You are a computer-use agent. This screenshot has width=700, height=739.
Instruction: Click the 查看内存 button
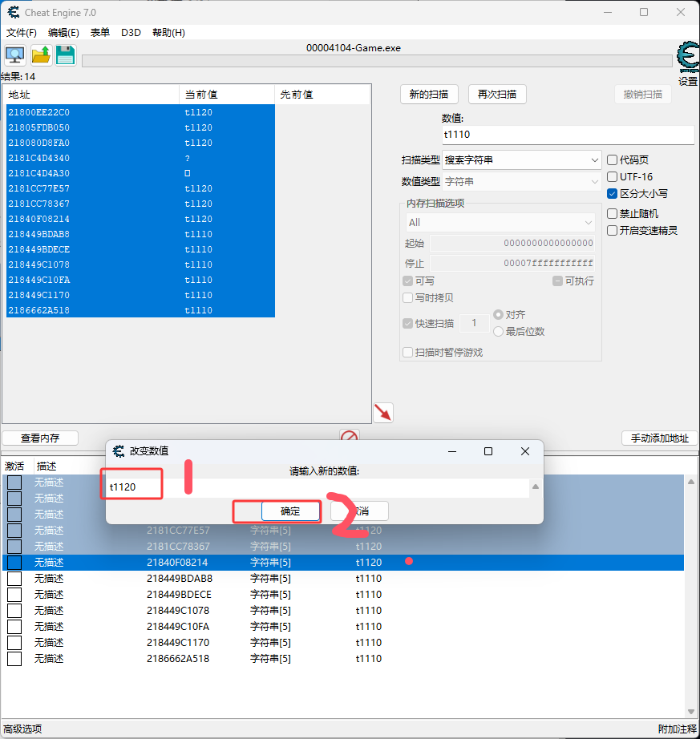(40, 438)
